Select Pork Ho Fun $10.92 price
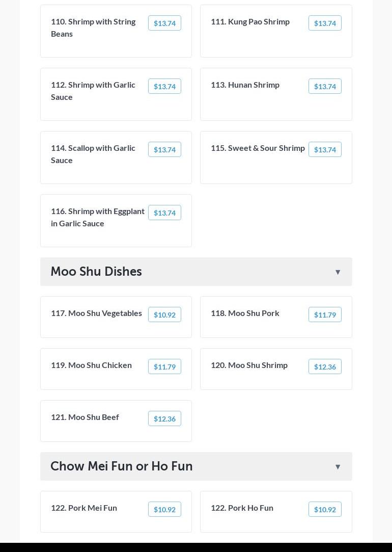Image resolution: width=392 pixels, height=552 pixels. tap(325, 509)
